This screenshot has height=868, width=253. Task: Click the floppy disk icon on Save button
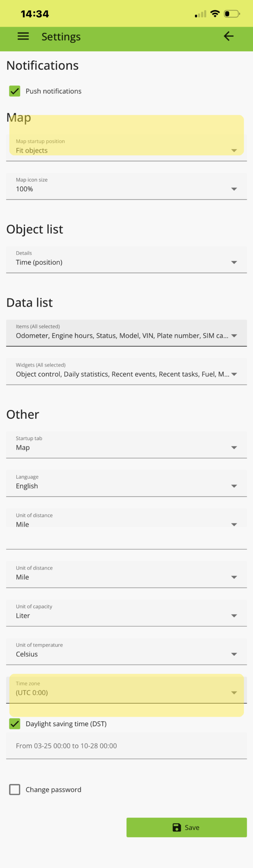pyautogui.click(x=177, y=827)
